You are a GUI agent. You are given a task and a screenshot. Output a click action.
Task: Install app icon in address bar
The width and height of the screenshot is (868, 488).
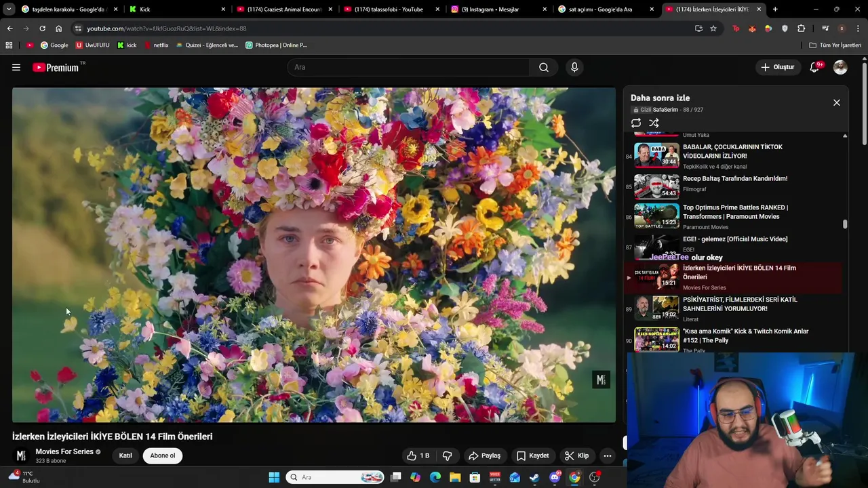point(698,28)
